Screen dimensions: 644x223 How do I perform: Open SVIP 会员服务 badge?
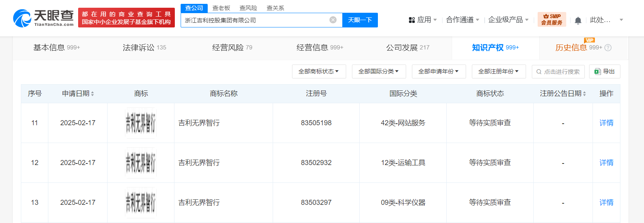[x=552, y=20]
